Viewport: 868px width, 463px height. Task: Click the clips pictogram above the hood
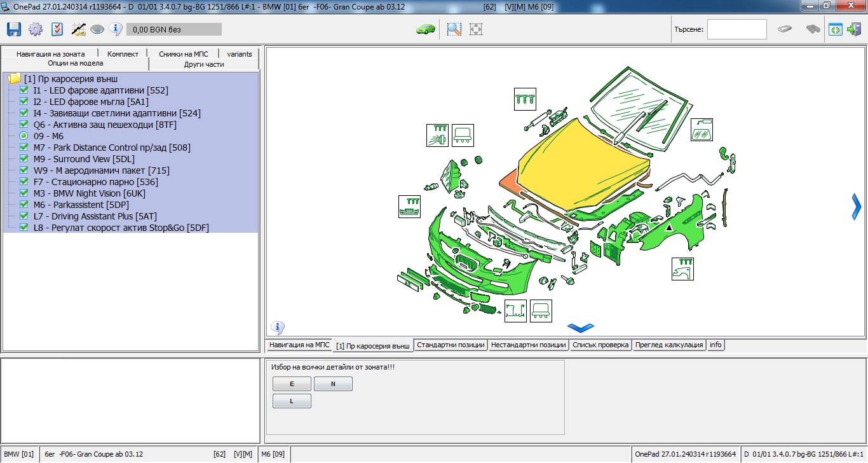(x=525, y=99)
